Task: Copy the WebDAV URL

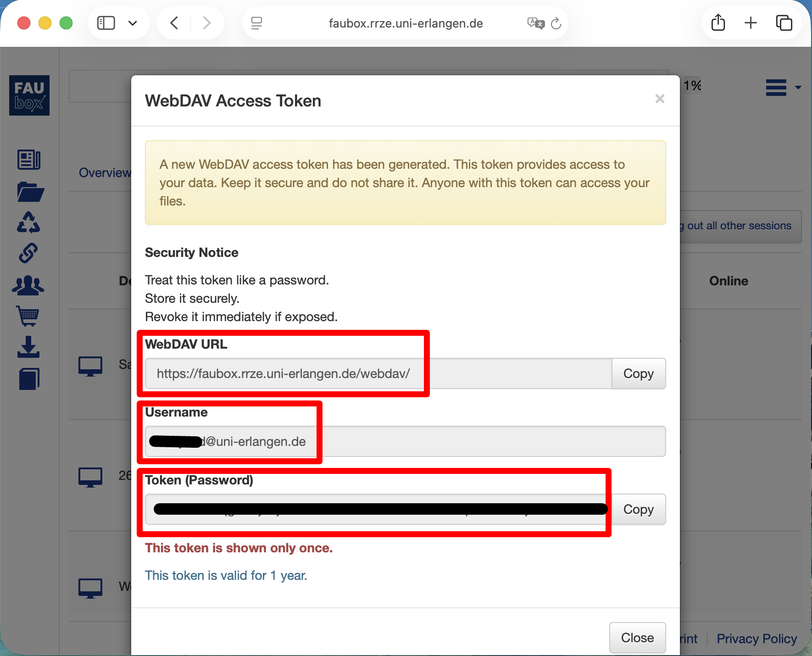Action: (638, 373)
